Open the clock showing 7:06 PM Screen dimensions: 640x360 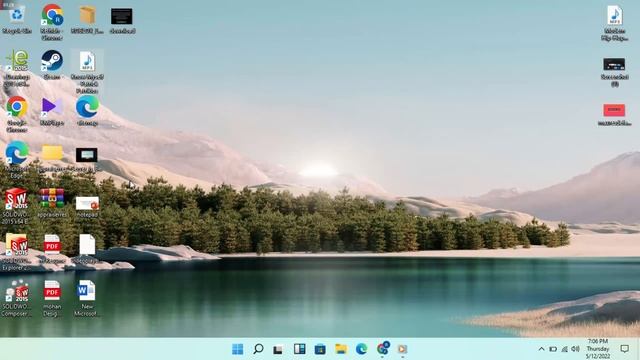pyautogui.click(x=598, y=349)
